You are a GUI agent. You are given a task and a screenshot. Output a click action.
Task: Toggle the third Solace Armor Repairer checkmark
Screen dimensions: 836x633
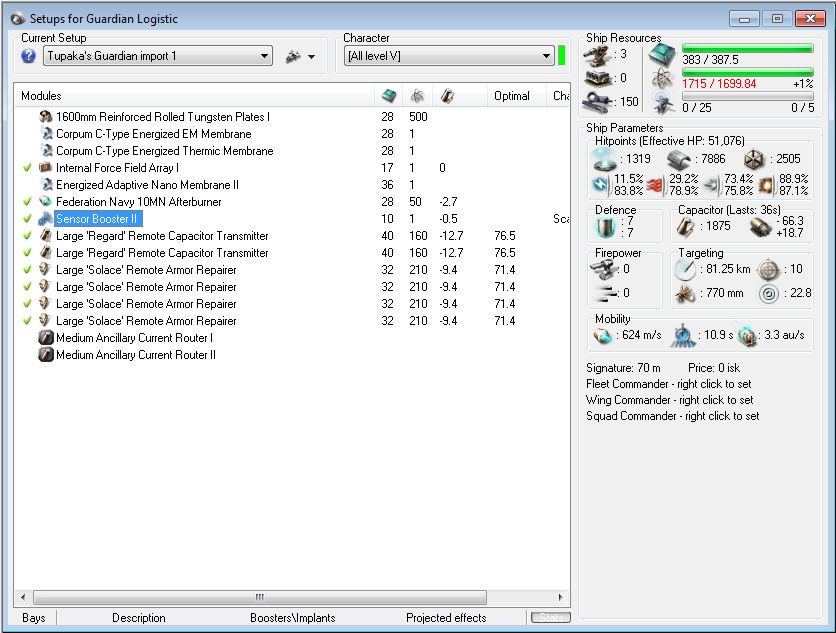(28, 304)
